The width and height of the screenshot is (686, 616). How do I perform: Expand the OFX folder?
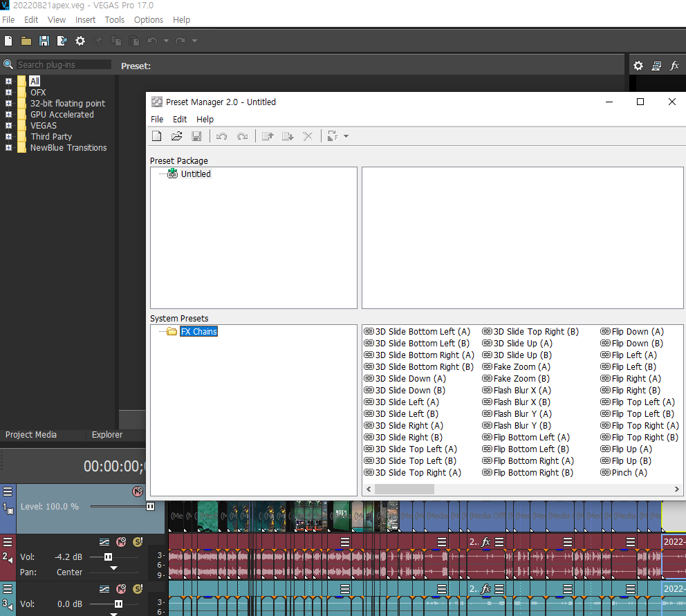(8, 93)
